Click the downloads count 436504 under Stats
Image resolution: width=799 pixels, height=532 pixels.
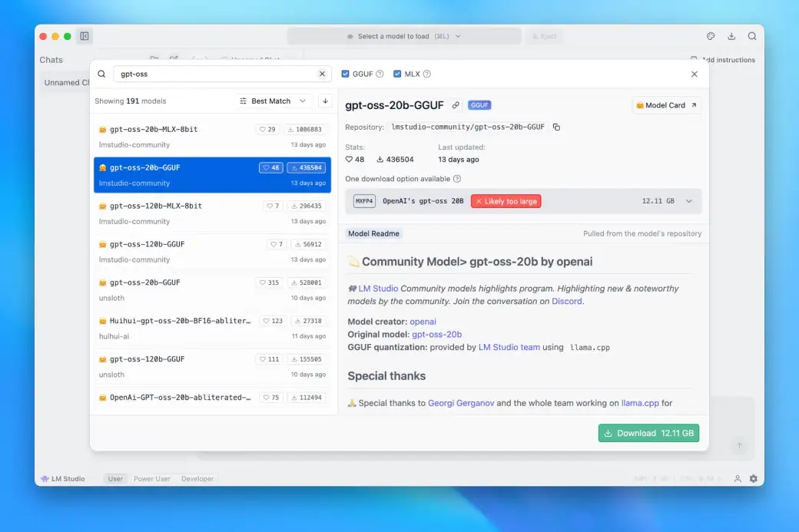tap(395, 160)
